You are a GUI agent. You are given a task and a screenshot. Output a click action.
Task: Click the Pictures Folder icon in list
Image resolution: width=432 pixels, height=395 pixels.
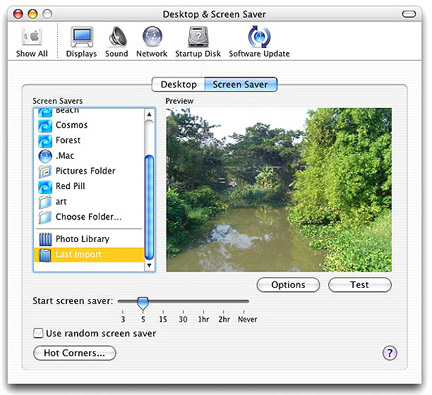point(45,171)
